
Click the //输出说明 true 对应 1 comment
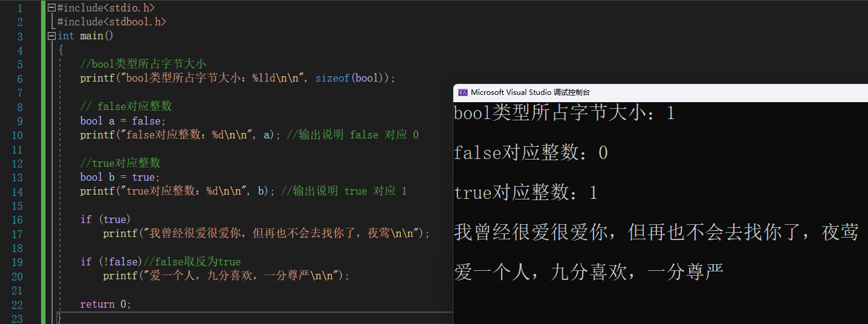coord(345,192)
